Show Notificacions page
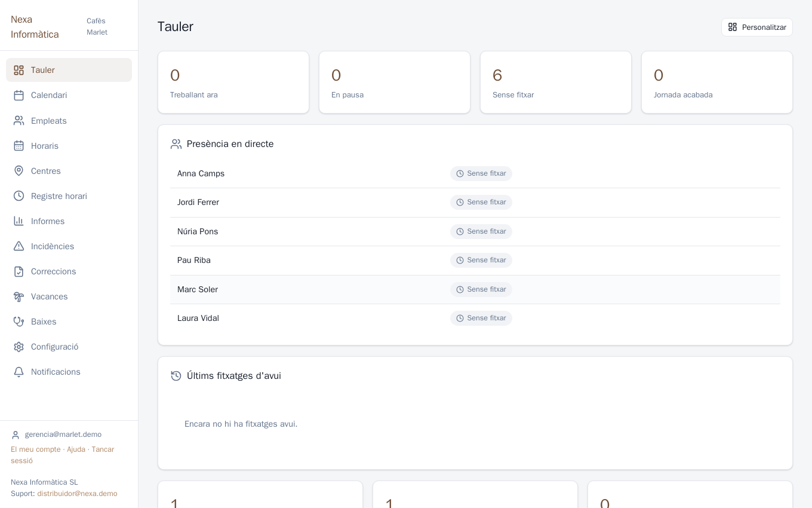812x508 pixels. (69, 372)
